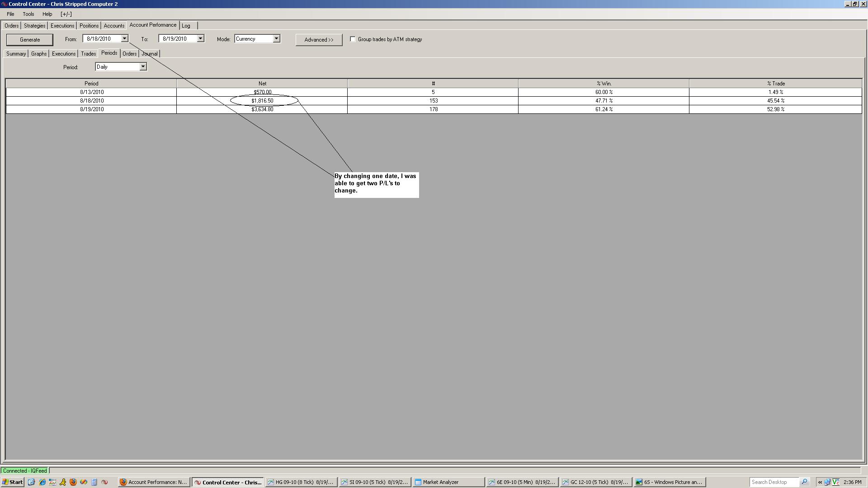The width and height of the screenshot is (868, 488).
Task: Enable Group trades by ATM strategy
Action: 353,39
